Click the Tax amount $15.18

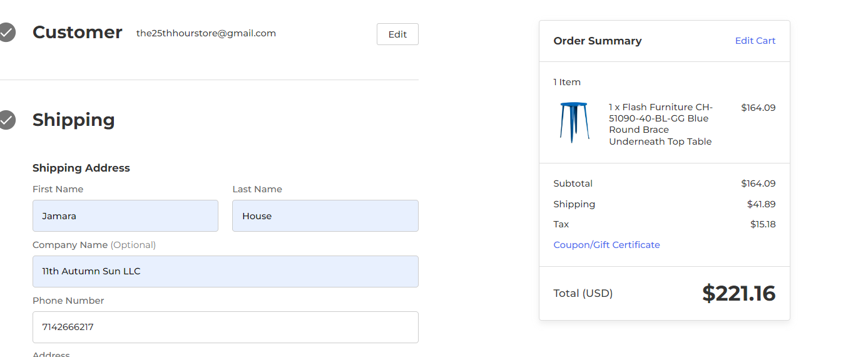[x=763, y=224]
